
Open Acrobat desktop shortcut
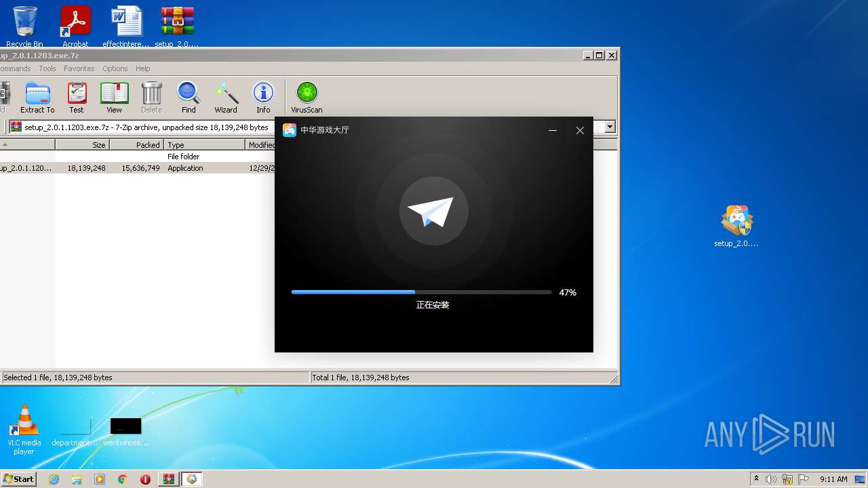[x=75, y=26]
